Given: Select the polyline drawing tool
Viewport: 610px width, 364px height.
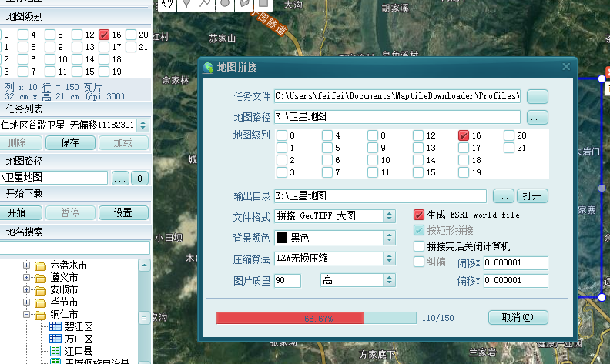Looking at the screenshot, I should point(206,4).
